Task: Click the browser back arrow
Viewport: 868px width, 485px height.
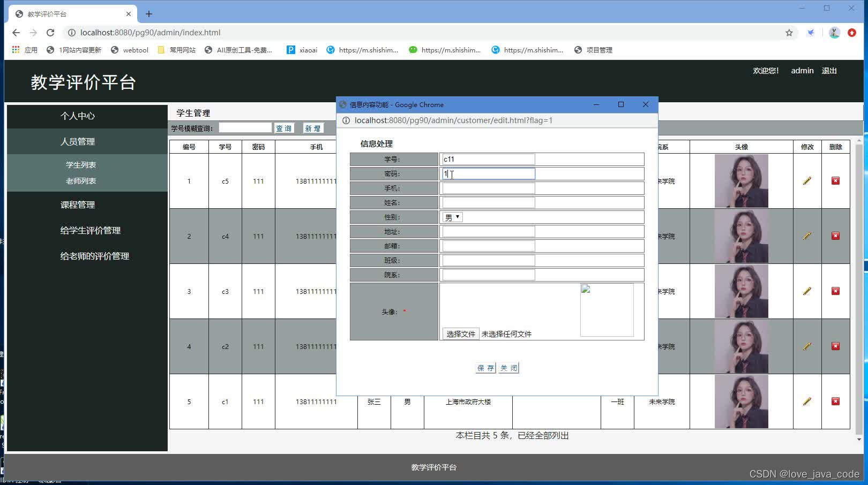Action: pos(16,32)
